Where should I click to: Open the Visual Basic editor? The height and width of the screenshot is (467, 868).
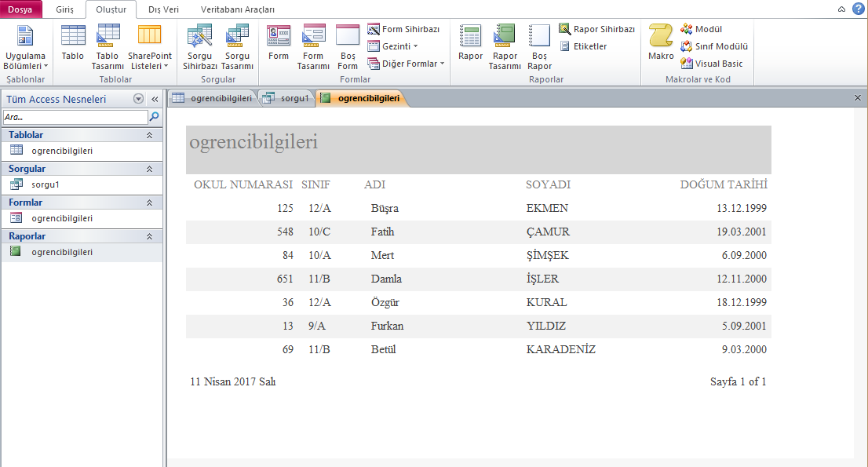(x=711, y=64)
